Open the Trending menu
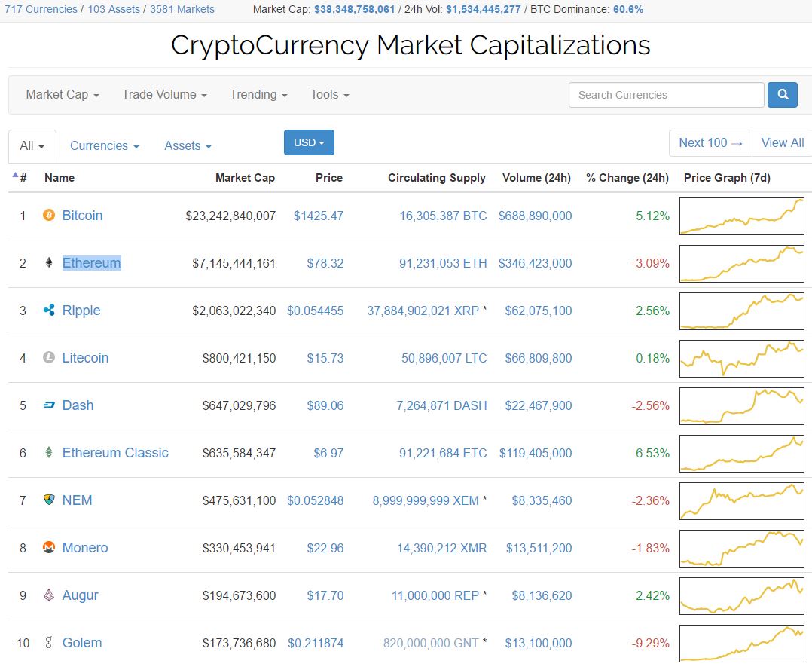The height and width of the screenshot is (667, 812). (x=258, y=95)
